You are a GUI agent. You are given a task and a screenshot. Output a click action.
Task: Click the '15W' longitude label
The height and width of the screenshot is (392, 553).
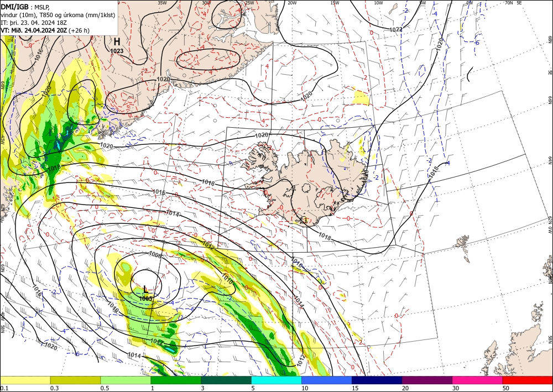click(x=335, y=2)
